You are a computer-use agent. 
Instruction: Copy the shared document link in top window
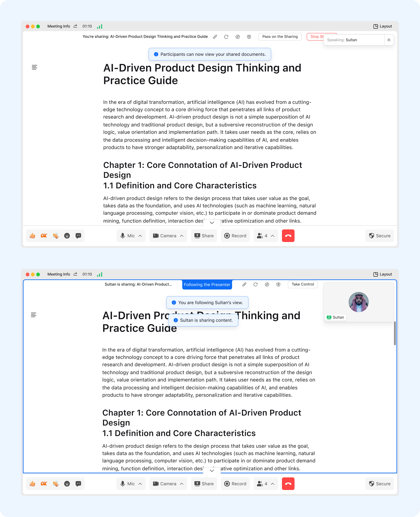pos(215,37)
